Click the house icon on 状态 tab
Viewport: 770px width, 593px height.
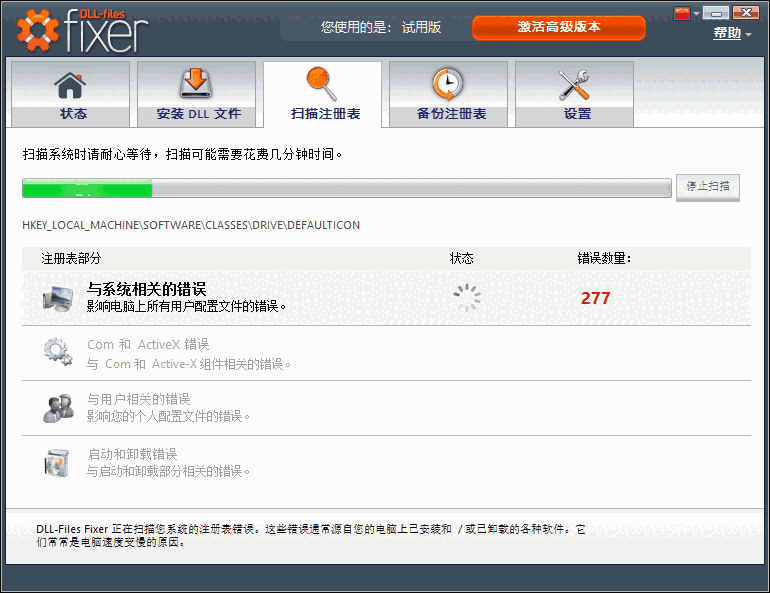tap(70, 85)
